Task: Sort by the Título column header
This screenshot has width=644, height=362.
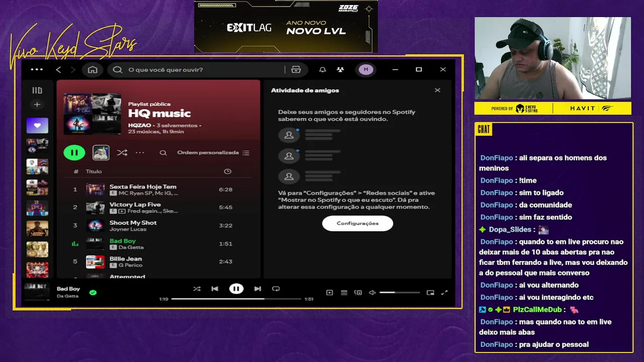Action: (94, 171)
